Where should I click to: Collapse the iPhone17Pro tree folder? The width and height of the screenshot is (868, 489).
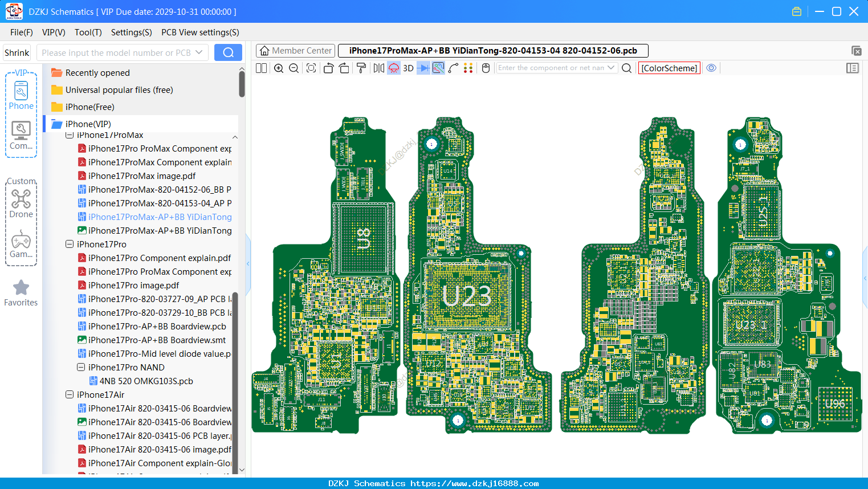point(70,244)
